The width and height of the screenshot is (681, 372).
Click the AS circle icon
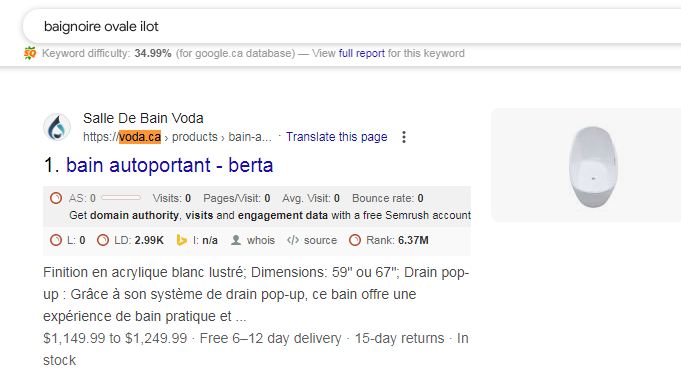(56, 198)
